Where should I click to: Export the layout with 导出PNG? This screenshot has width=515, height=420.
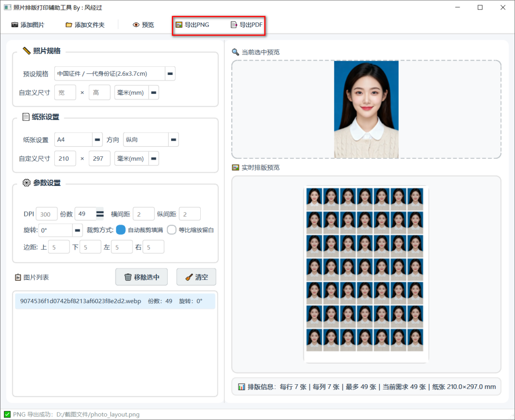(x=193, y=25)
